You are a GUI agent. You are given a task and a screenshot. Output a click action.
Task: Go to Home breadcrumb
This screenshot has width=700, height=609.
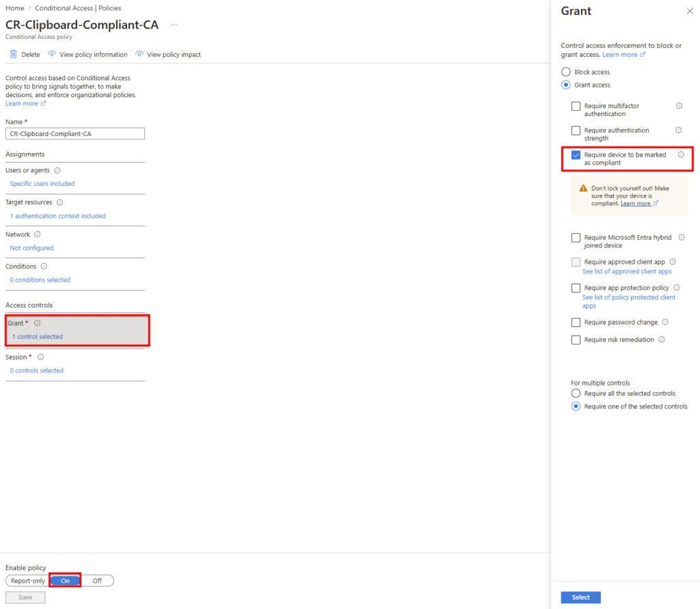click(x=15, y=8)
